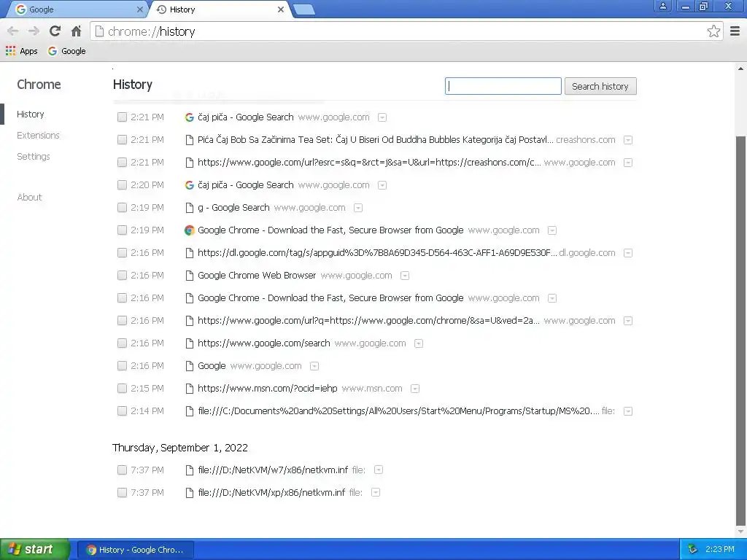The image size is (747, 560).
Task: Expand dropdown for 'g - Google Search' entry
Action: [x=358, y=208]
